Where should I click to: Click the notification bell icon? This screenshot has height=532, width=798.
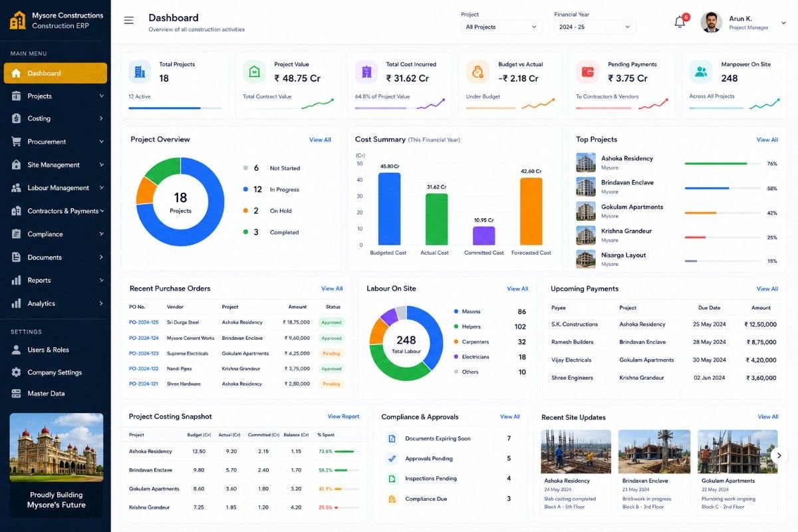tap(680, 22)
